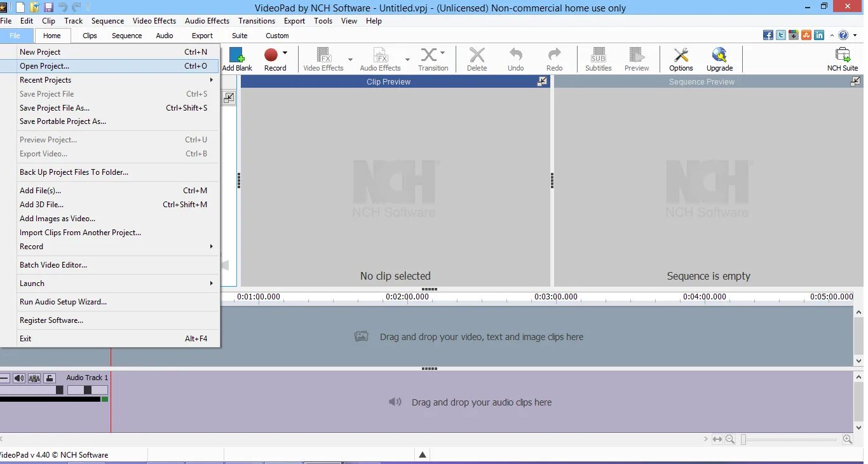
Task: Select New Project from File menu
Action: pyautogui.click(x=110, y=52)
